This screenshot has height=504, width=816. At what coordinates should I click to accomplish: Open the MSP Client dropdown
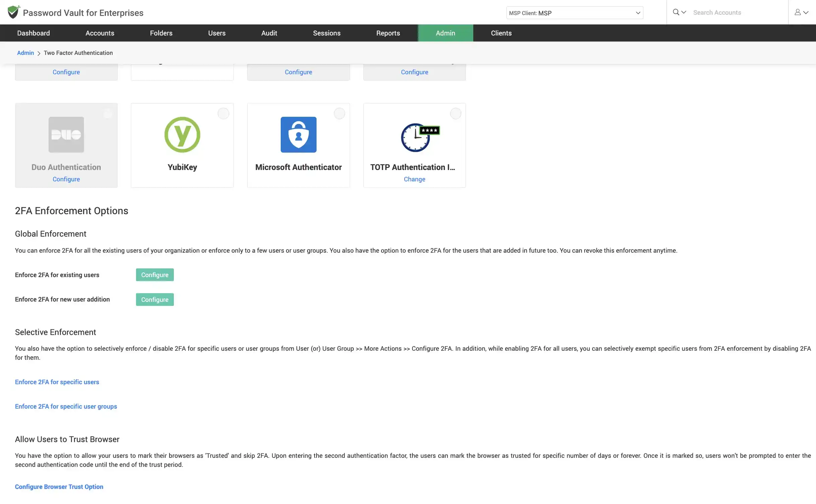[x=574, y=13]
